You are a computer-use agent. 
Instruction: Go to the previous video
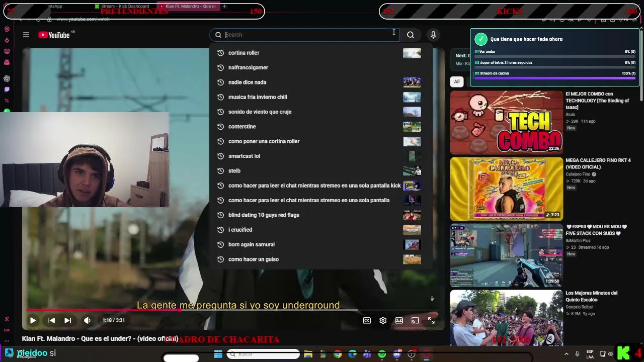[x=51, y=320]
